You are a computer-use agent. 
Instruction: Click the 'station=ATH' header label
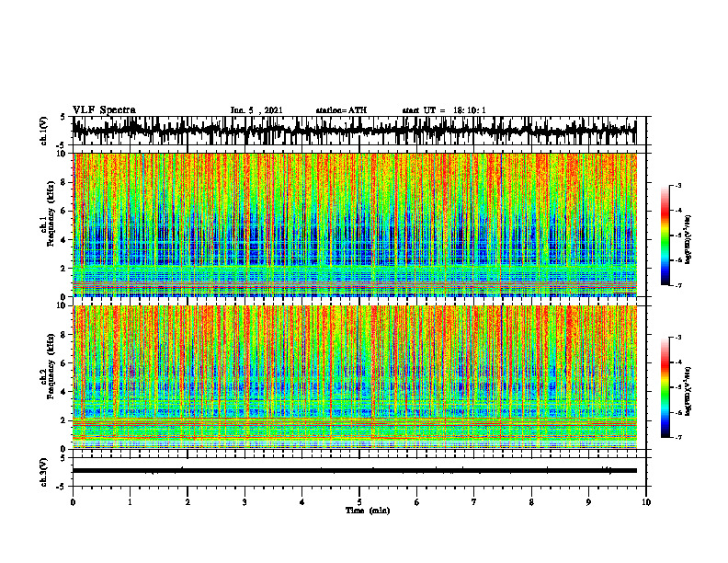pyautogui.click(x=341, y=110)
